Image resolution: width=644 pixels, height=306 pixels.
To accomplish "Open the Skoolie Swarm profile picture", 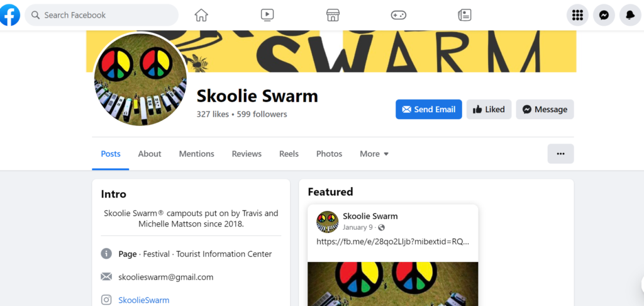I will (140, 79).
